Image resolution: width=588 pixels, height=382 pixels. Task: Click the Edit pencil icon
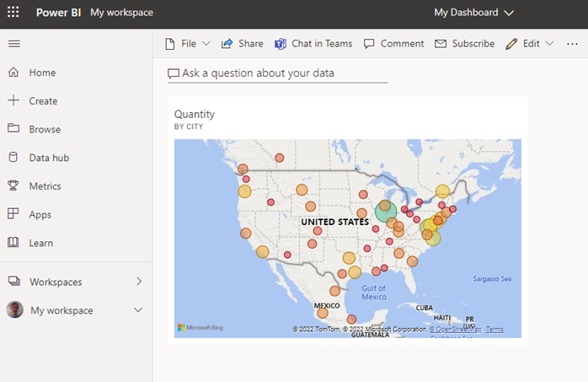(x=511, y=44)
